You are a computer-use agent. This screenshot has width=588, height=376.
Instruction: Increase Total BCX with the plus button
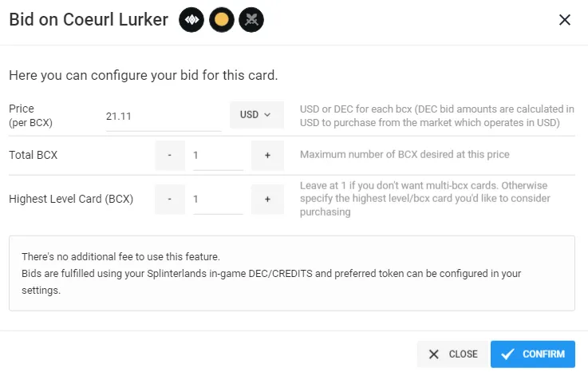coord(267,156)
